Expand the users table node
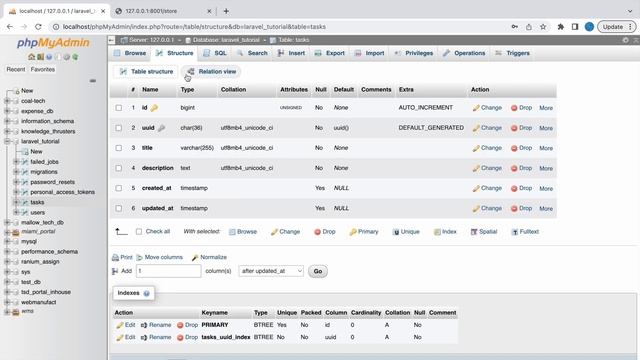 tap(16, 212)
